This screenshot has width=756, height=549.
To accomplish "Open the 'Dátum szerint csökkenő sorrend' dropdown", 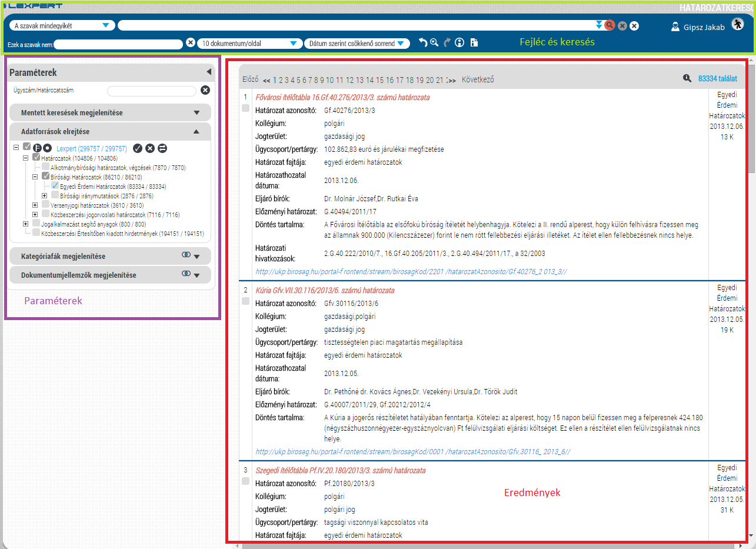I will [357, 44].
